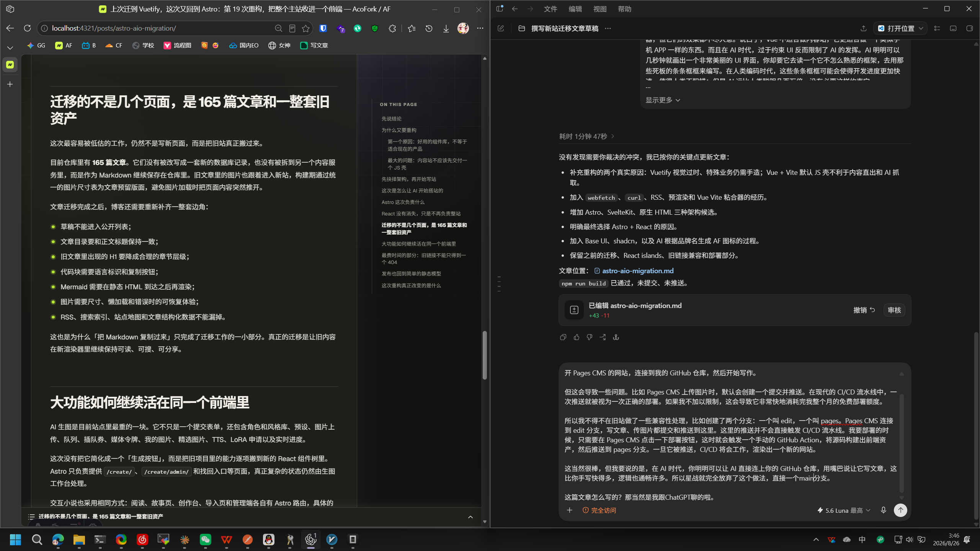The width and height of the screenshot is (980, 551).
Task: Toggle the chat app sidebar icon
Action: [x=500, y=9]
